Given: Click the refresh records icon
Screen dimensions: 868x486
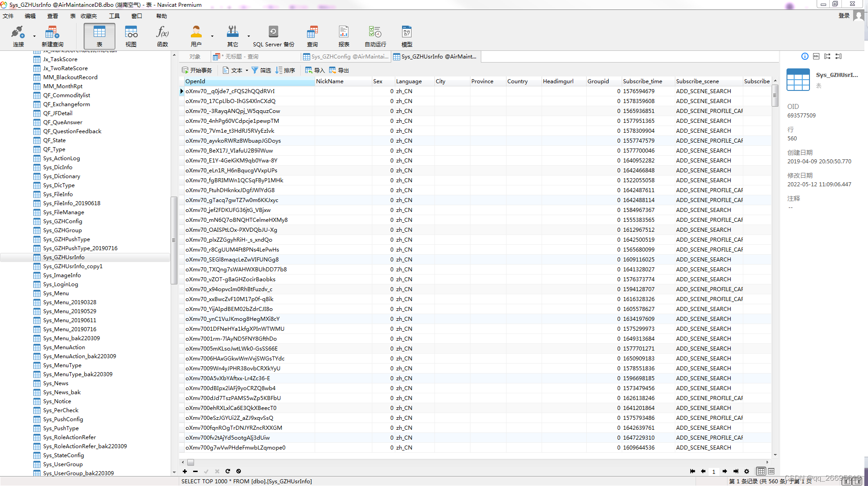Looking at the screenshot, I should tap(228, 471).
